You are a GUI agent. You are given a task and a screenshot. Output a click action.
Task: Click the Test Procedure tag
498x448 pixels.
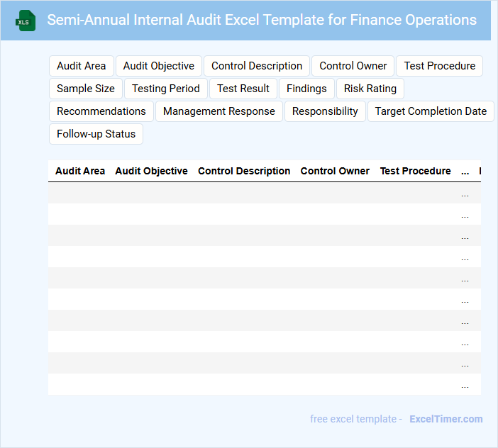pos(440,66)
